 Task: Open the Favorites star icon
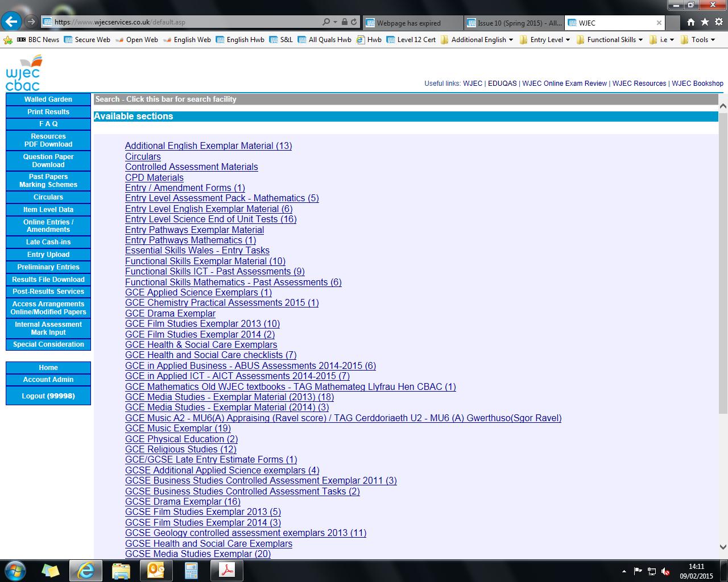tap(704, 22)
